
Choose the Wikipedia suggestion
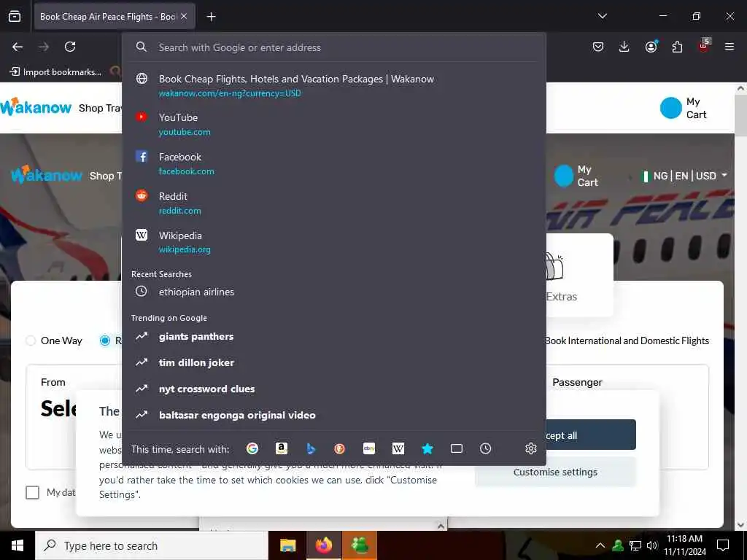[x=334, y=242]
